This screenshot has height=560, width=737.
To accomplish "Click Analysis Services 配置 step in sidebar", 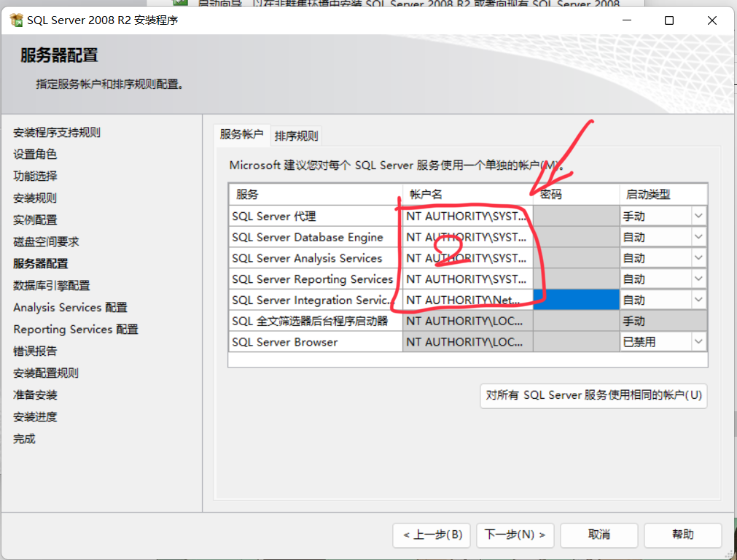I will click(x=71, y=308).
